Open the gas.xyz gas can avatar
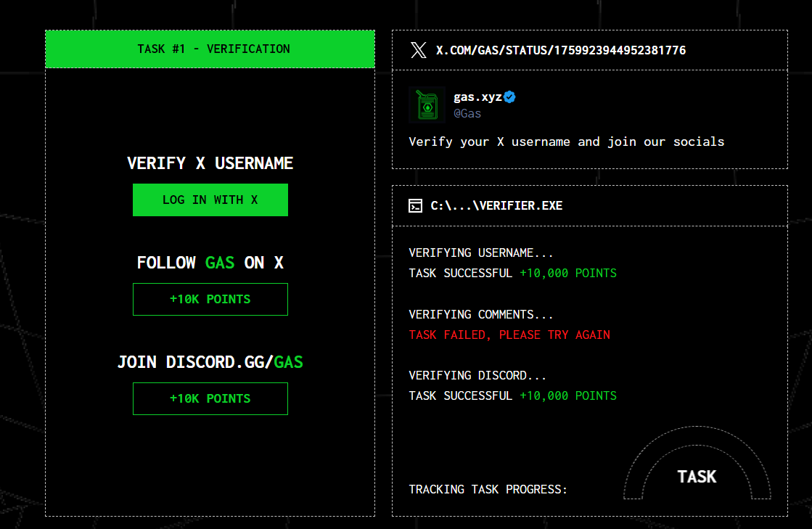This screenshot has width=812, height=529. 427,105
